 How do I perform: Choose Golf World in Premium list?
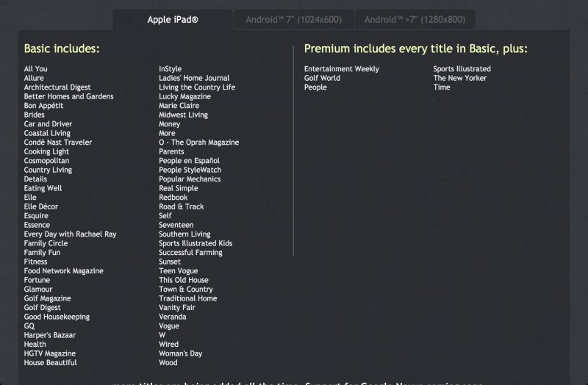click(x=322, y=78)
